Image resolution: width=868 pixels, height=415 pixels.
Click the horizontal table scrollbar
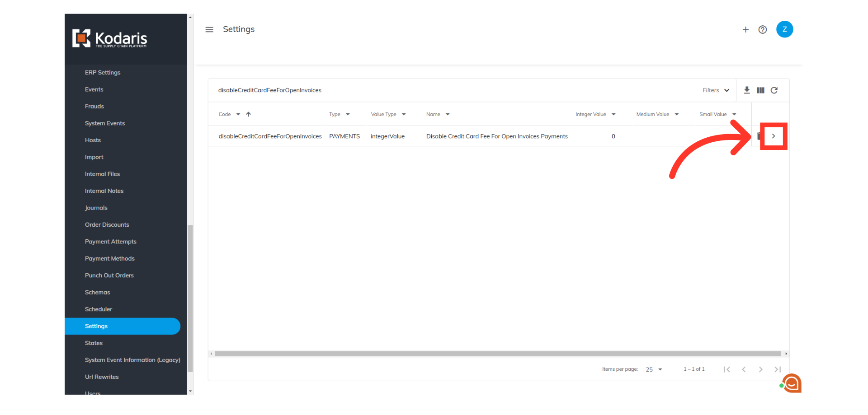(x=498, y=354)
